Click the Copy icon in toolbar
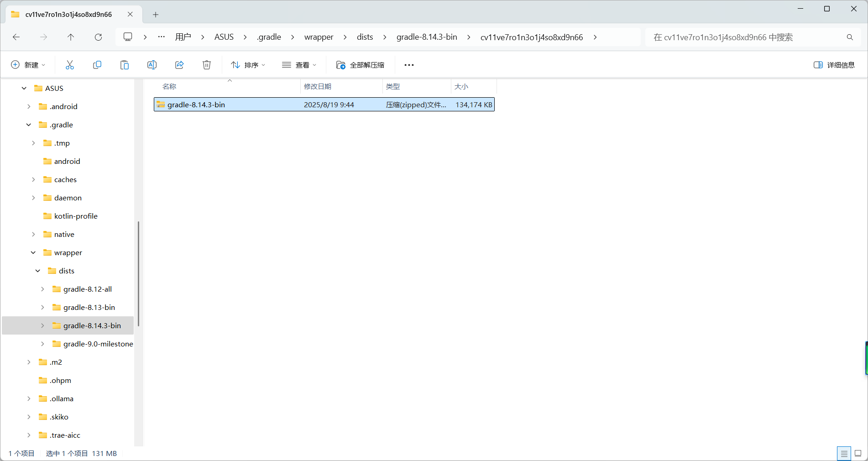868x461 pixels. [97, 65]
